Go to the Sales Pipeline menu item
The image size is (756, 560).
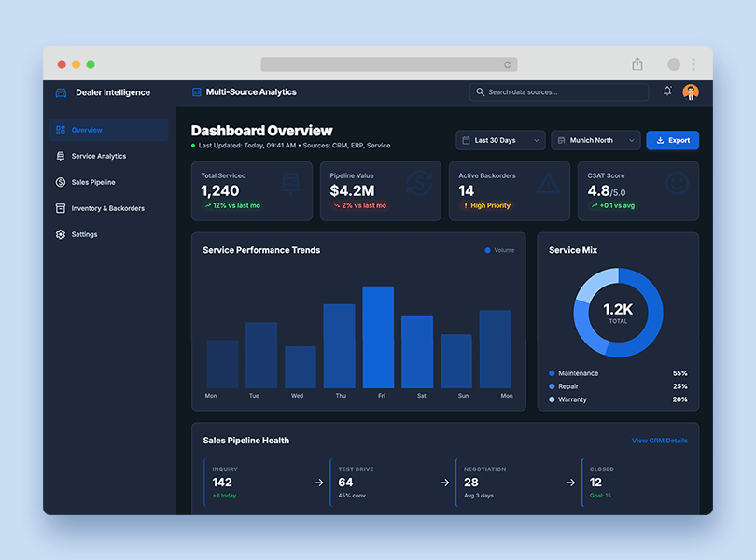(93, 182)
